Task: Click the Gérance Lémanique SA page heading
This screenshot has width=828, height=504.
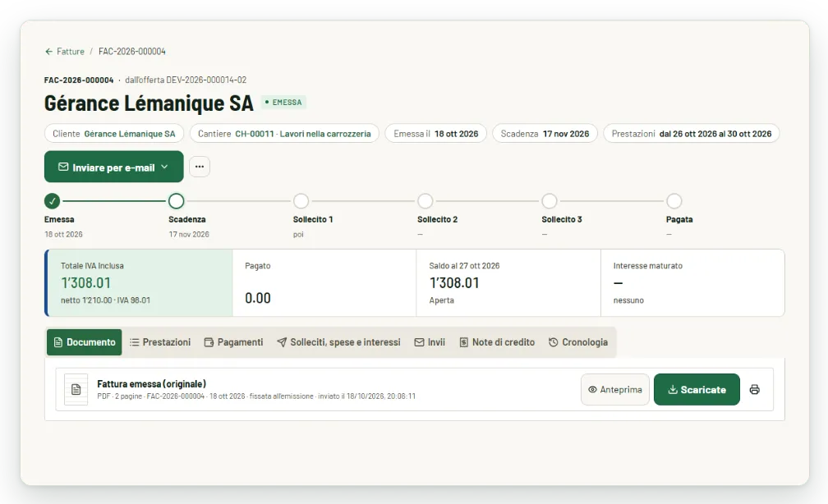Action: click(149, 103)
